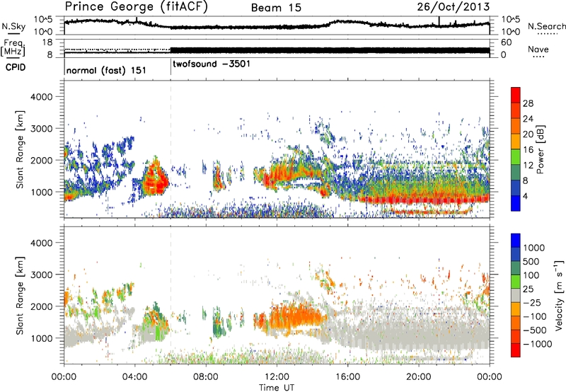The height and width of the screenshot is (392, 566).
Task: Click the '10^5' tick left of the noise panel
Action: point(43,19)
